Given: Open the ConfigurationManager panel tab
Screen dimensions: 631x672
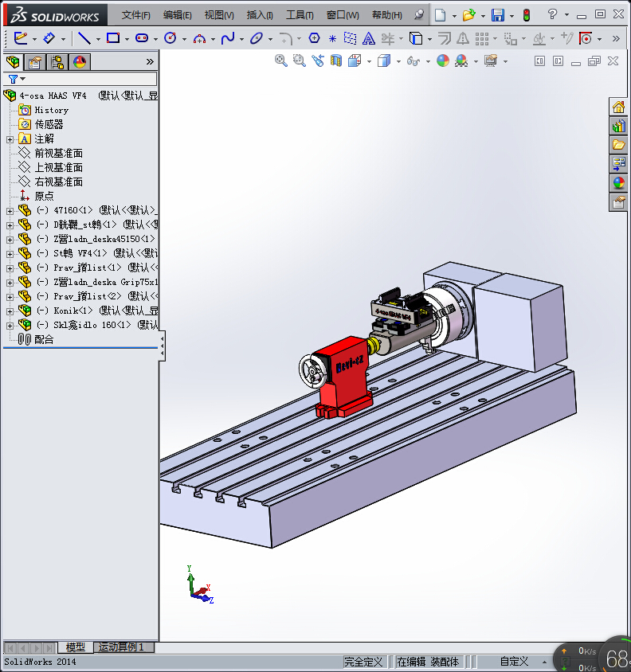Looking at the screenshot, I should point(57,62).
